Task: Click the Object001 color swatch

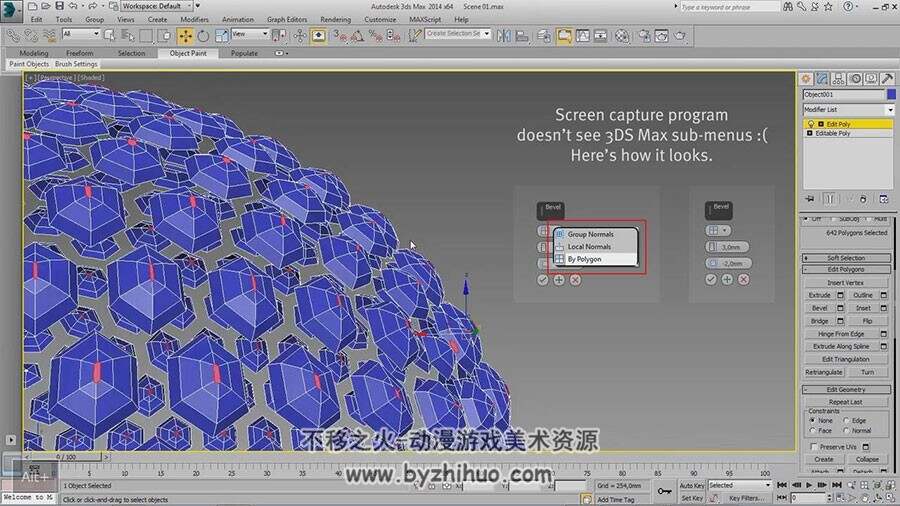Action: (x=891, y=95)
